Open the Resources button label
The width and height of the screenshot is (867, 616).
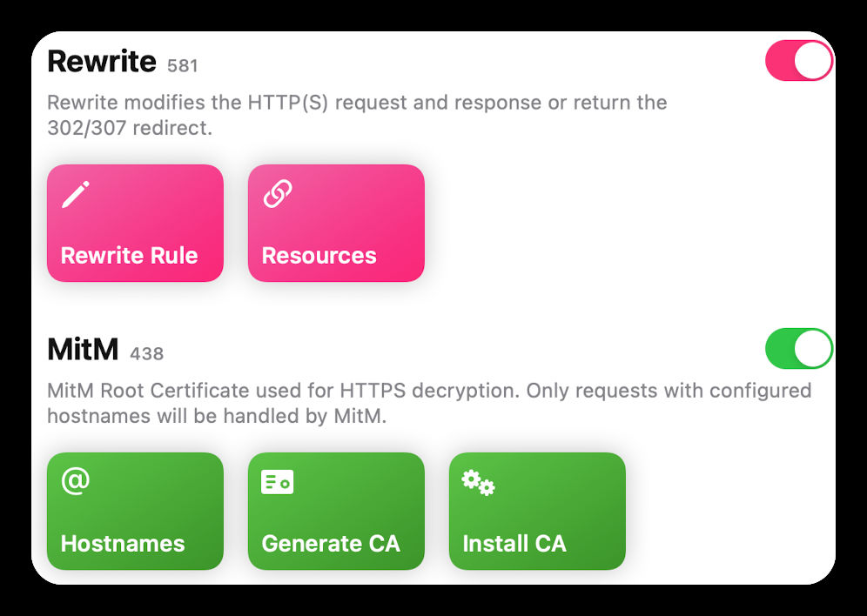319,256
